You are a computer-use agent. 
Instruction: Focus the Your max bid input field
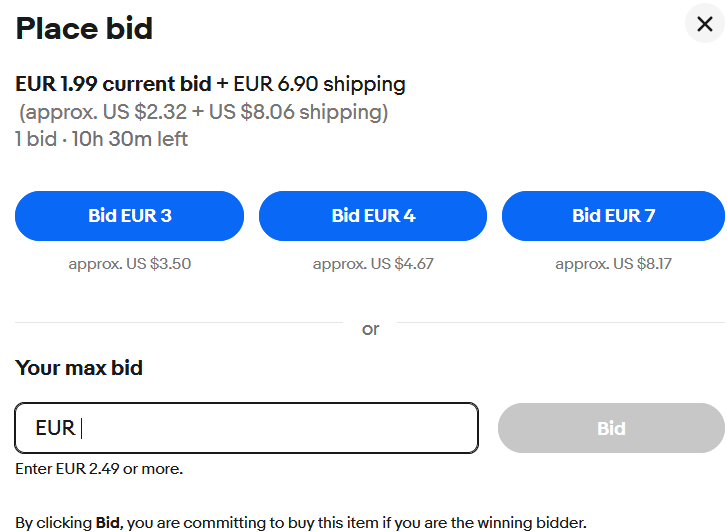[x=247, y=428]
